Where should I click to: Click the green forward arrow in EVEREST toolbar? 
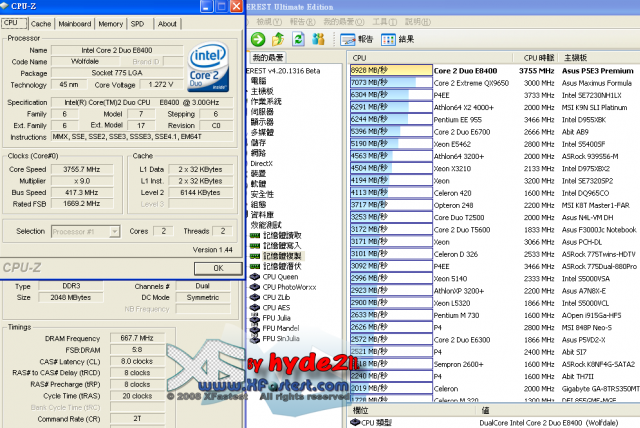click(x=258, y=39)
